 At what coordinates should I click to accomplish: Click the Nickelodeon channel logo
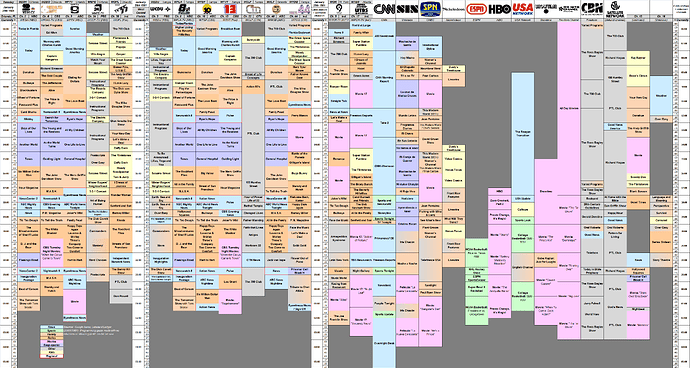coord(454,9)
